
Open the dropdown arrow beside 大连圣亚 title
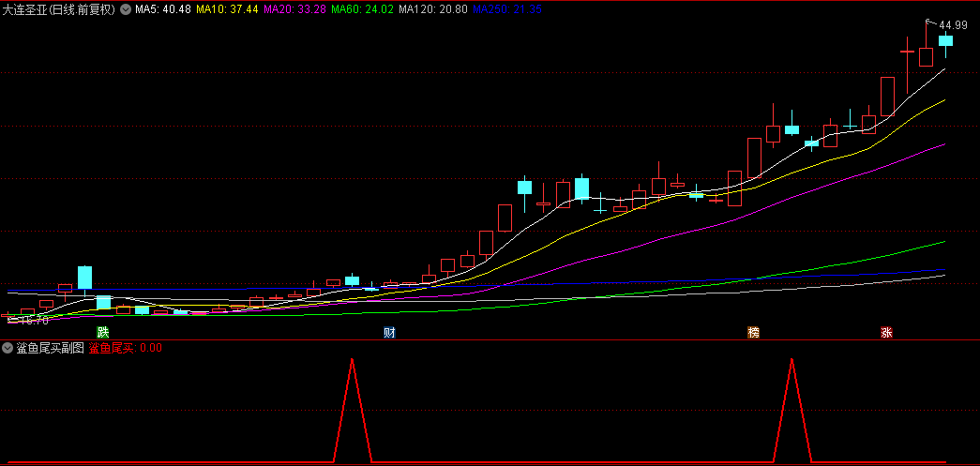125,9
